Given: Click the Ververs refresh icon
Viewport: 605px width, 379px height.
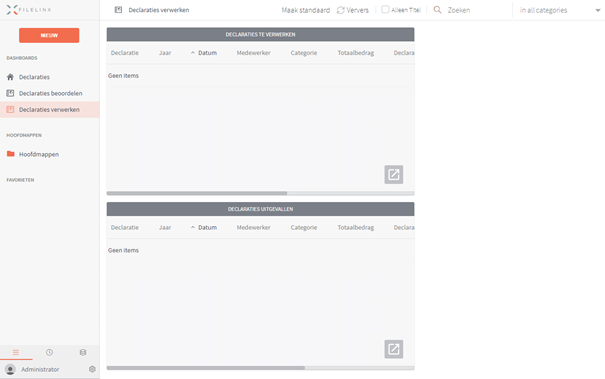Looking at the screenshot, I should [341, 10].
